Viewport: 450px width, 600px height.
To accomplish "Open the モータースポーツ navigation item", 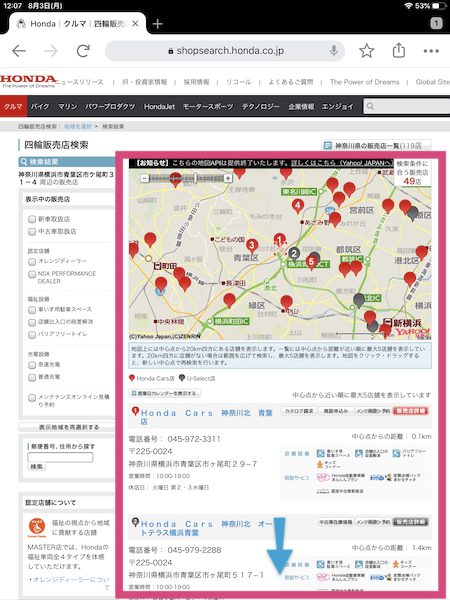I will coord(208,106).
